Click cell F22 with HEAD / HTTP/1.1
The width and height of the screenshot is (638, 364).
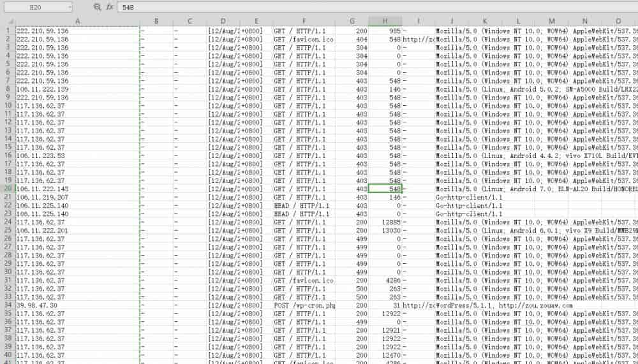[304, 205]
